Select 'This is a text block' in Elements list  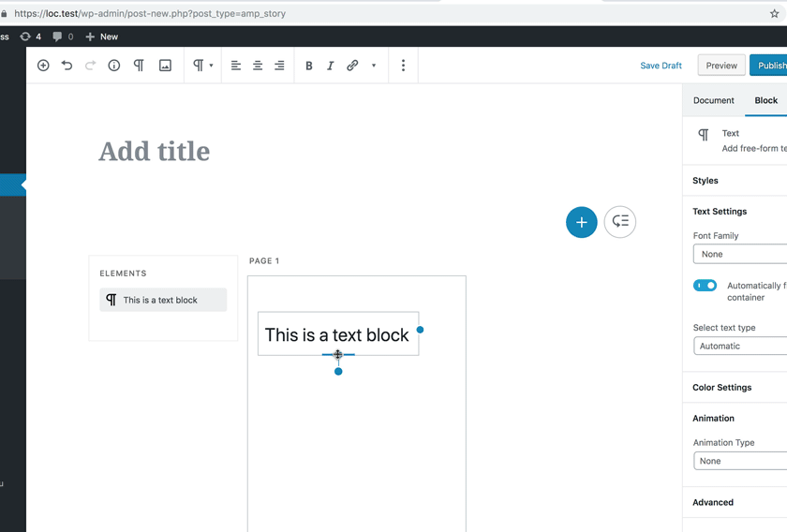pos(163,300)
